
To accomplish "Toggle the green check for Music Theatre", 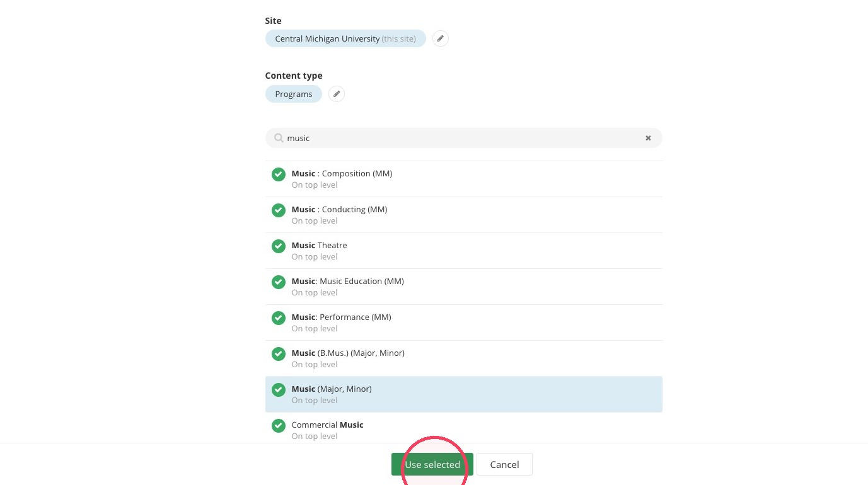I will (x=279, y=246).
